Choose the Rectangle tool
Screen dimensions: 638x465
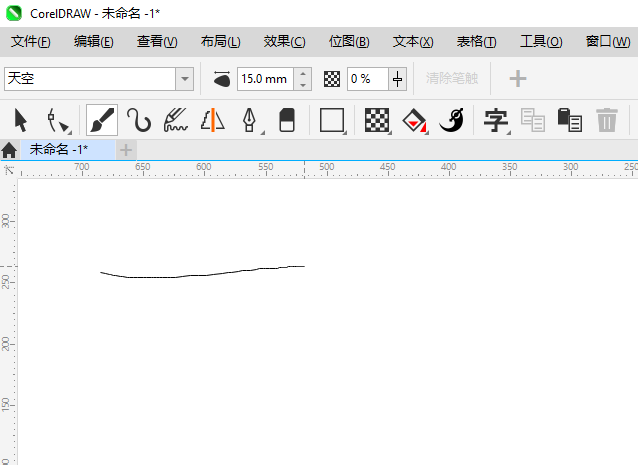332,120
